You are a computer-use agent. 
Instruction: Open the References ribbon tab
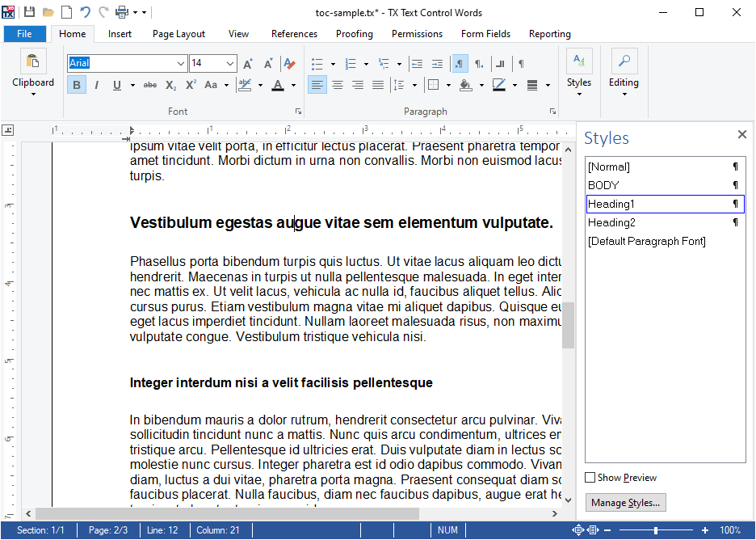(294, 34)
